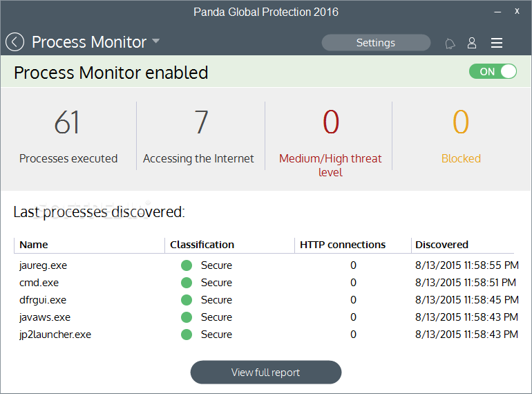Click green status dot for jaureg.exe
Viewport: 532px width, 394px height.
[x=187, y=265]
